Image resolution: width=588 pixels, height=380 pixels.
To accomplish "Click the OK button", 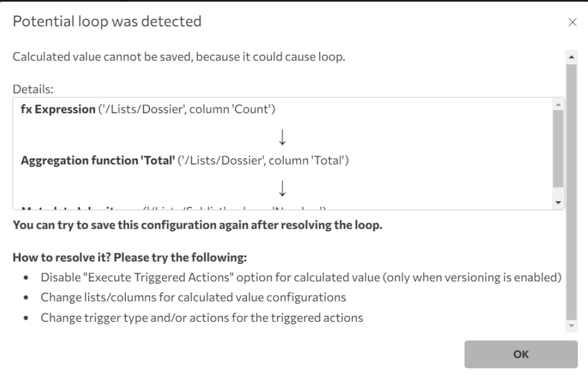I will pyautogui.click(x=521, y=354).
